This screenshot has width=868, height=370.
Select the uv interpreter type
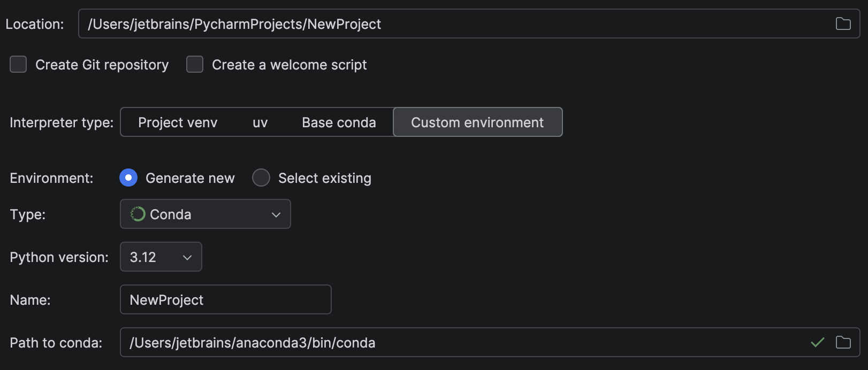point(260,122)
